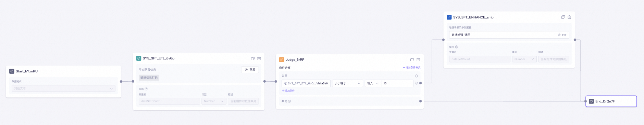Click the Judge_6rRP 'if' node icon
This screenshot has height=125, width=644.
coord(282,59)
